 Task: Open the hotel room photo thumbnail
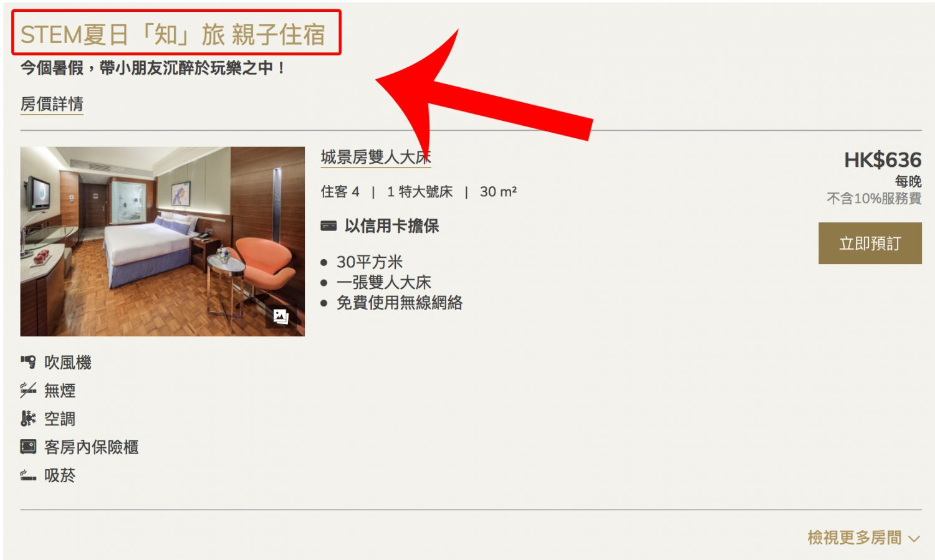point(163,242)
